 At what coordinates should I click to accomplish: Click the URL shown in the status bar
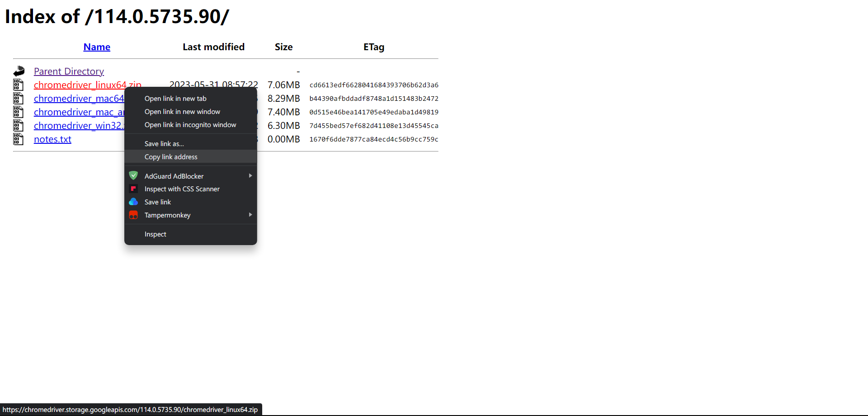tap(131, 409)
